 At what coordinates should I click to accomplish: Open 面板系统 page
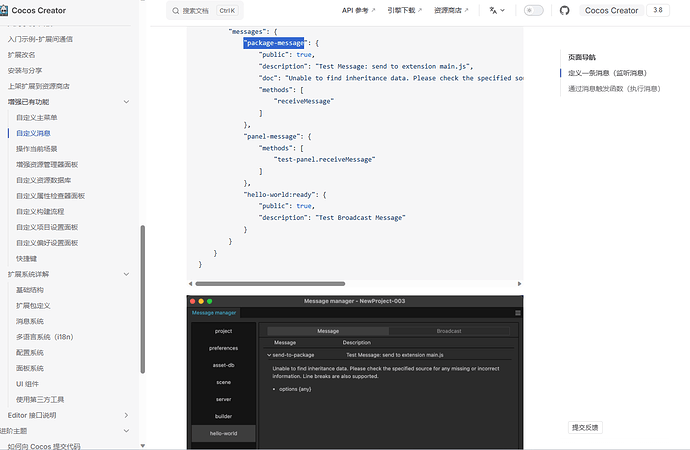30,368
